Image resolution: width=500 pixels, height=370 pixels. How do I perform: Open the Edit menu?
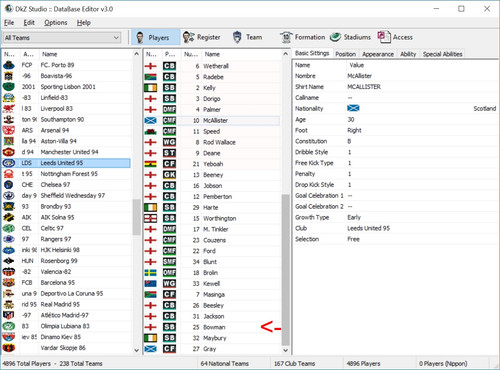tap(29, 23)
